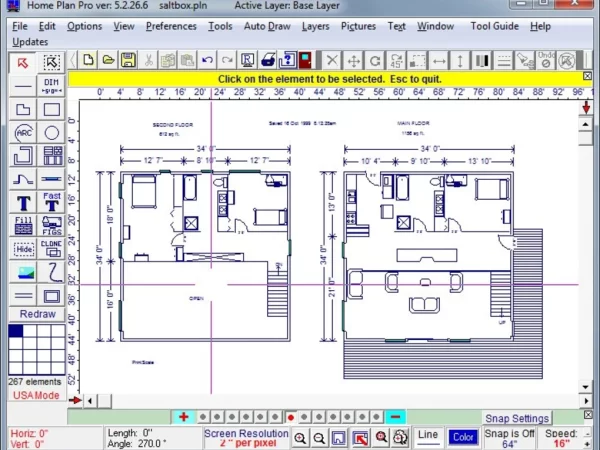Image resolution: width=600 pixels, height=450 pixels.
Task: Click the cyan minus zoom button
Action: point(396,417)
